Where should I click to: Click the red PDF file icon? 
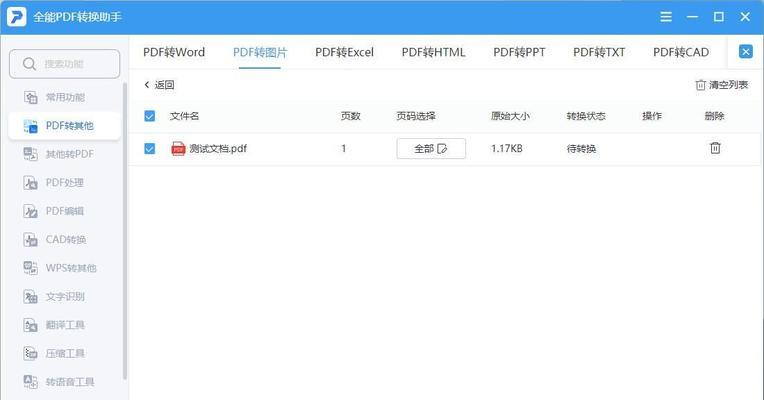178,149
